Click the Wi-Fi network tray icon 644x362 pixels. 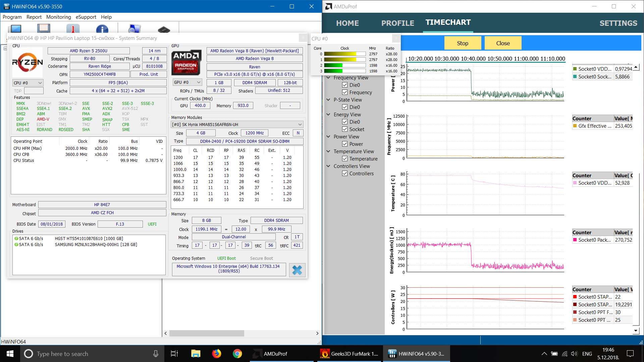565,354
